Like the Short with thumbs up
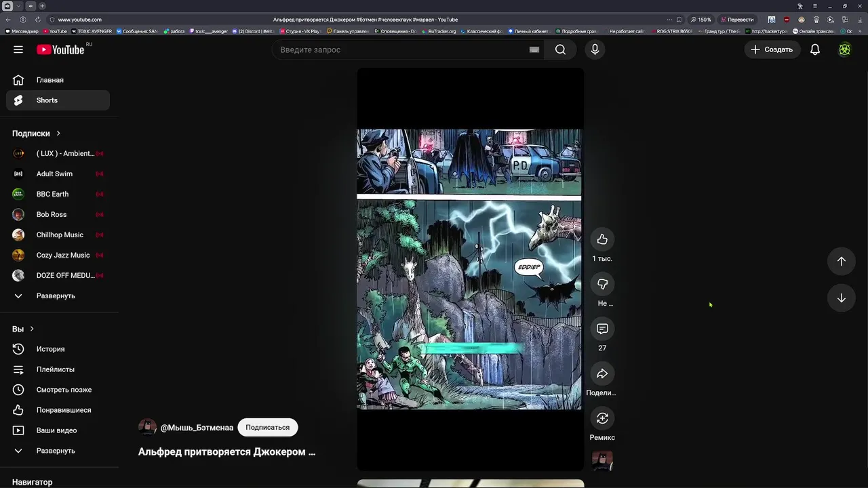868x488 pixels. 602,239
